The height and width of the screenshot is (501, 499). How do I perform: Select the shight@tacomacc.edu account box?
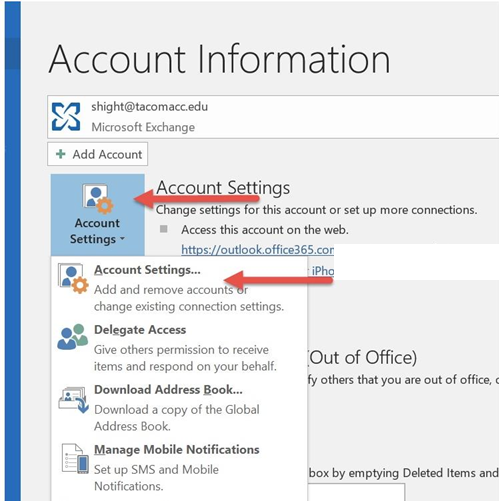(273, 117)
